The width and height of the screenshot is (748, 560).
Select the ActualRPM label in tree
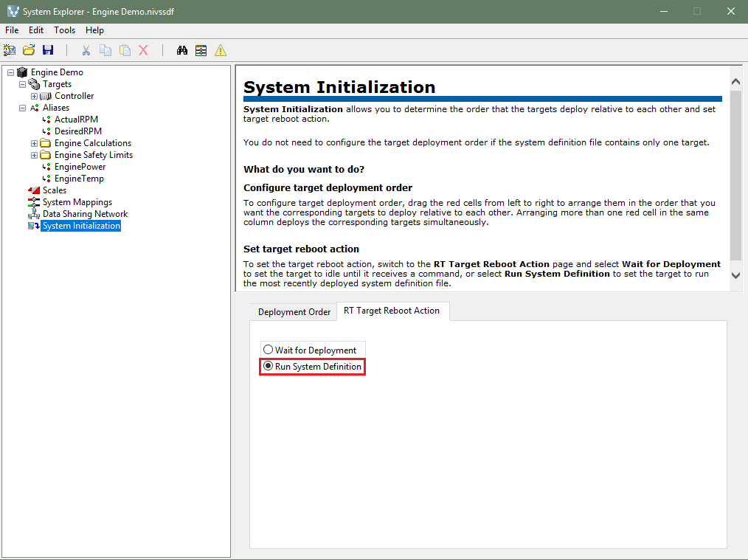pos(76,120)
